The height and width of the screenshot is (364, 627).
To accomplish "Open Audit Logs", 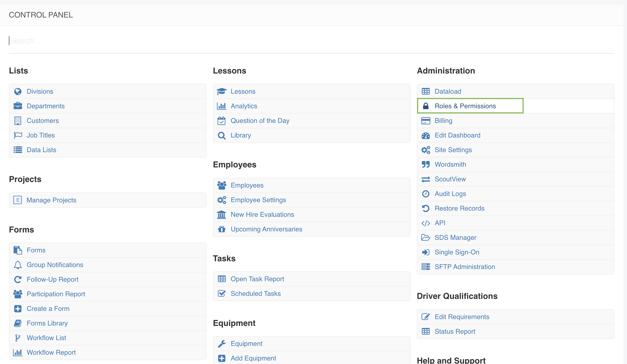I will [x=450, y=194].
